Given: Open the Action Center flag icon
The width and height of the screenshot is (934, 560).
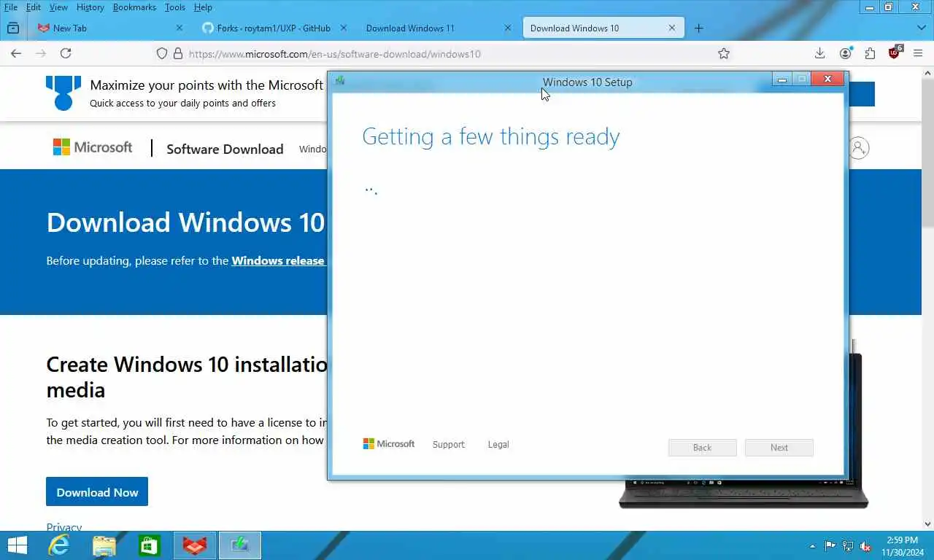Looking at the screenshot, I should click(830, 546).
